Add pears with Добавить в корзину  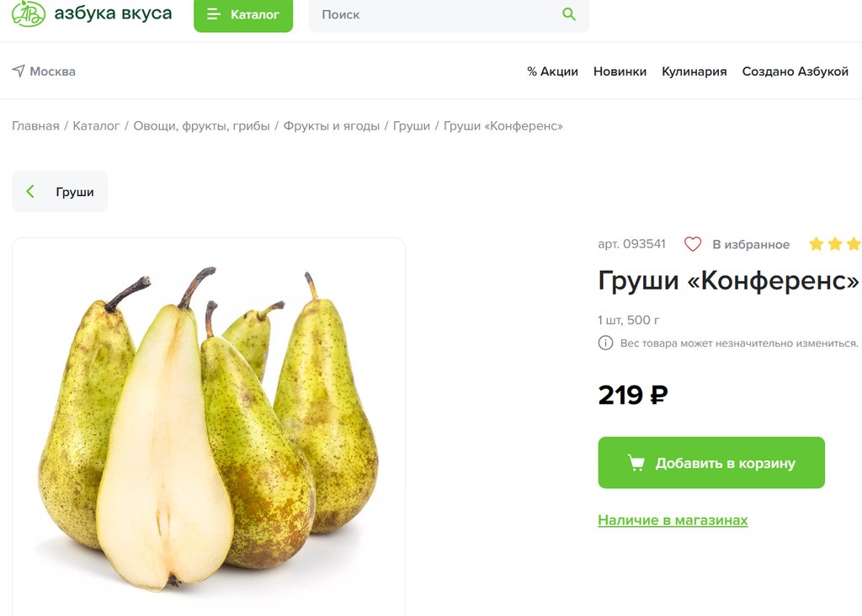(711, 463)
